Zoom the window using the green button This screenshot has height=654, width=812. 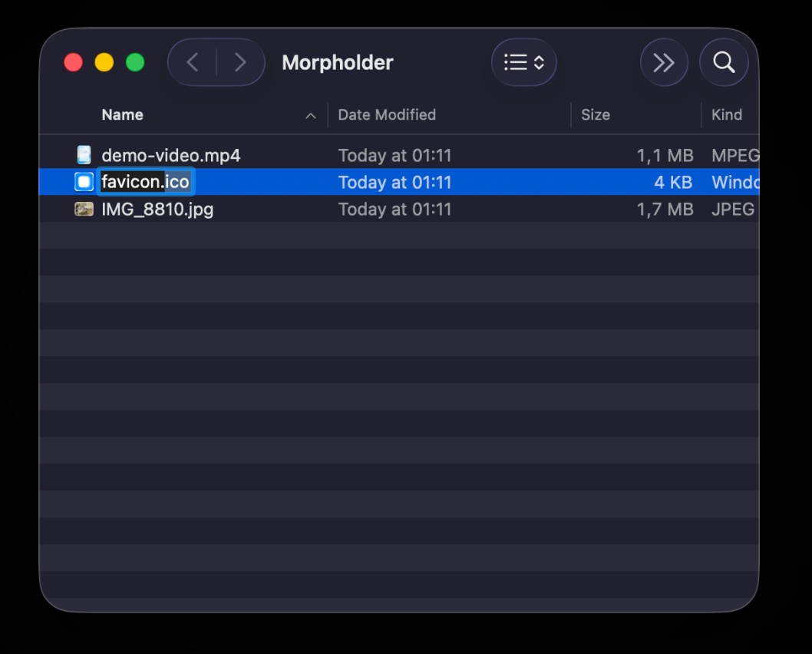135,62
